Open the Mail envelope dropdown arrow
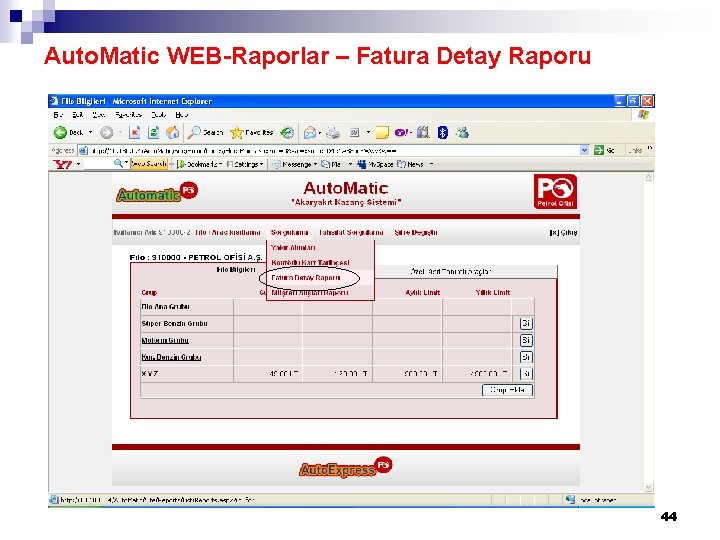Viewport: 720px width, 540px height. (320, 133)
